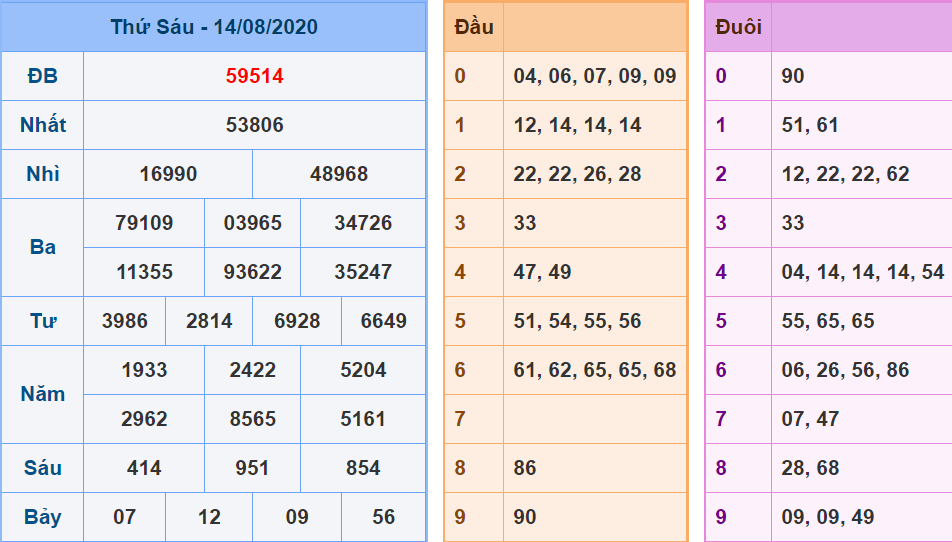This screenshot has width=952, height=542.
Task: Select fifth prize number 8565
Action: (x=253, y=419)
